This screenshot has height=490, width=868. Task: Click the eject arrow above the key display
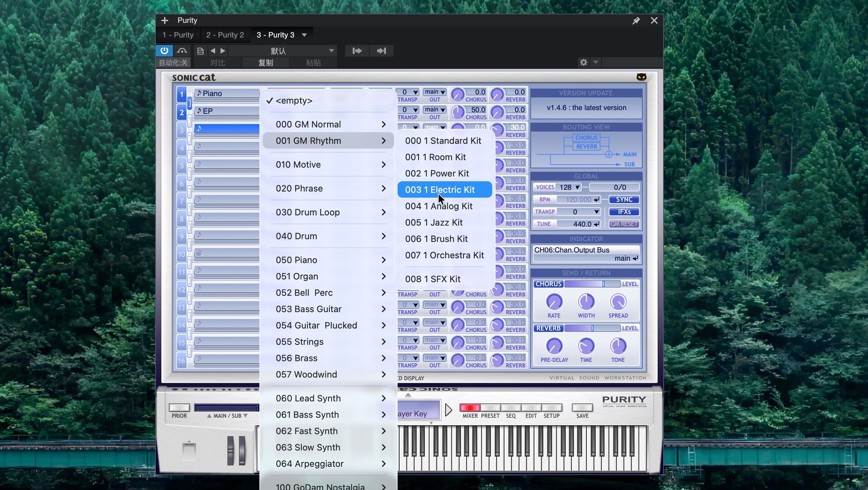click(x=408, y=395)
